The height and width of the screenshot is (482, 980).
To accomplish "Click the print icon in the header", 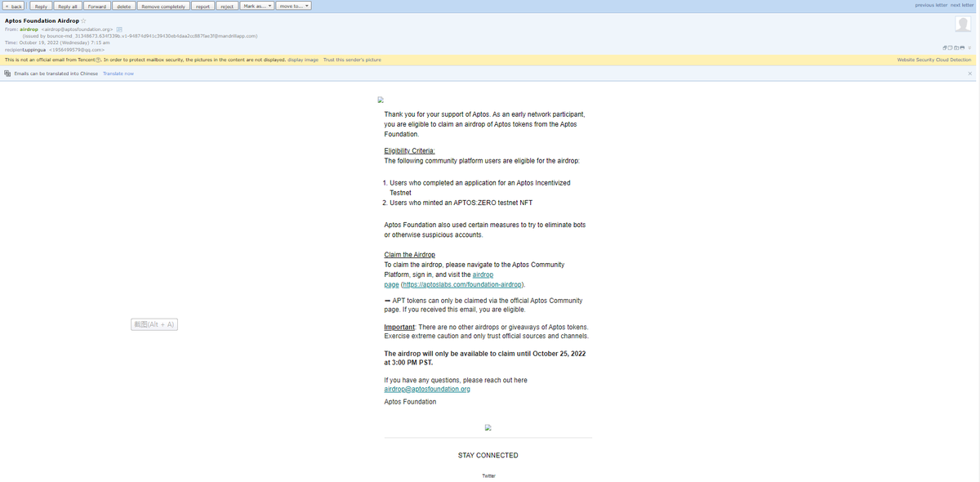I will point(962,47).
